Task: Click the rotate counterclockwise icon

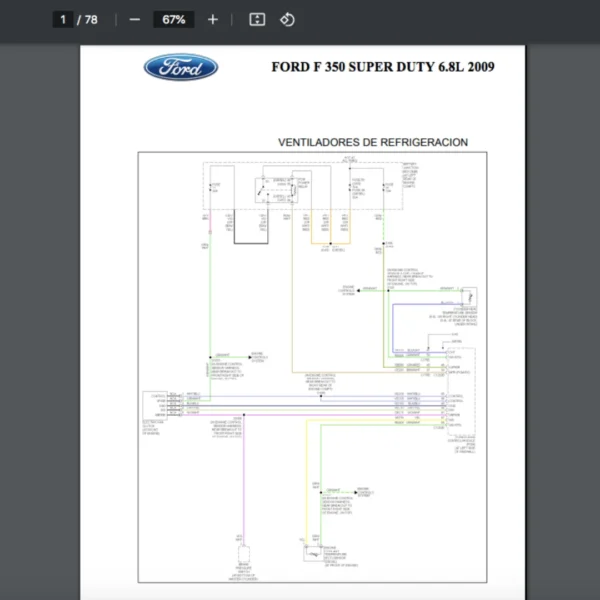Action: (287, 19)
